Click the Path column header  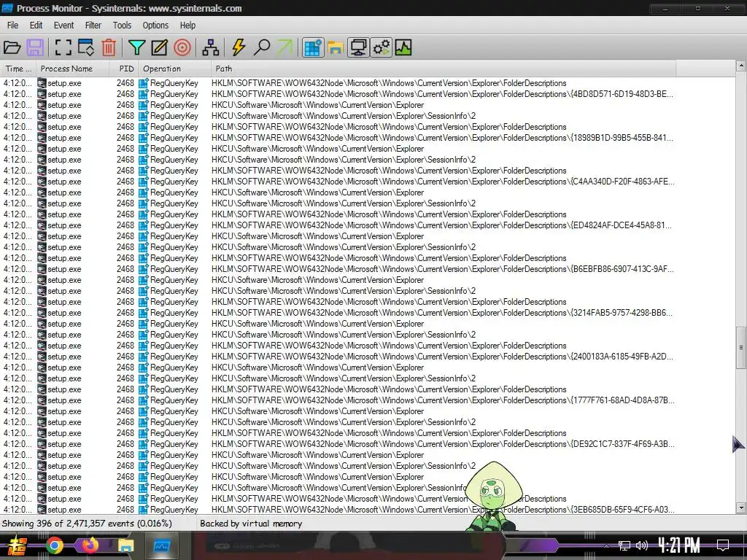pos(443,69)
